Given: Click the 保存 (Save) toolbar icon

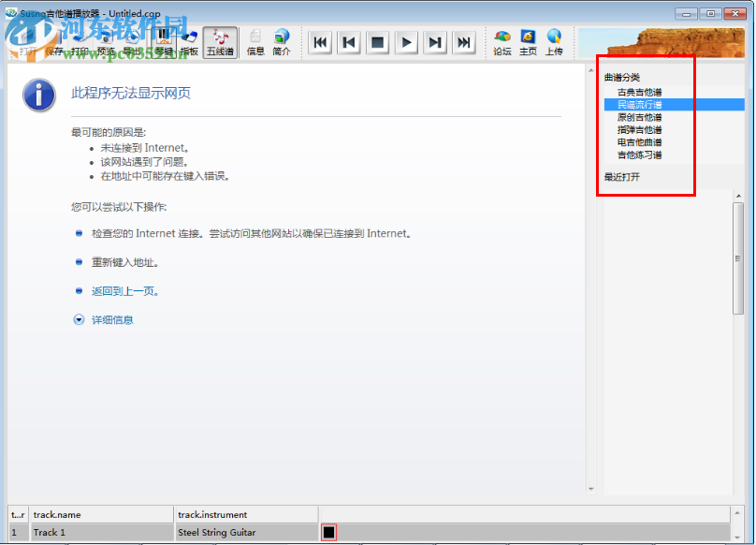Looking at the screenshot, I should click(x=53, y=42).
